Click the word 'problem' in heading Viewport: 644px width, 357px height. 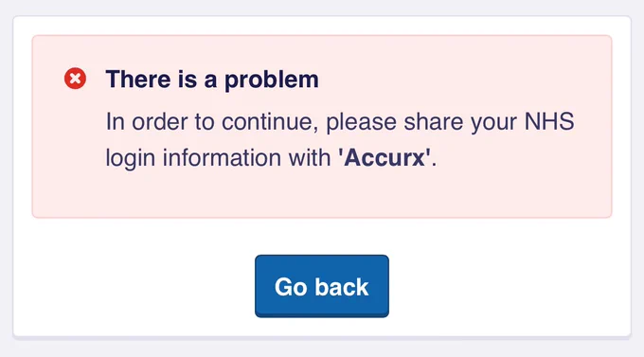[x=272, y=80]
